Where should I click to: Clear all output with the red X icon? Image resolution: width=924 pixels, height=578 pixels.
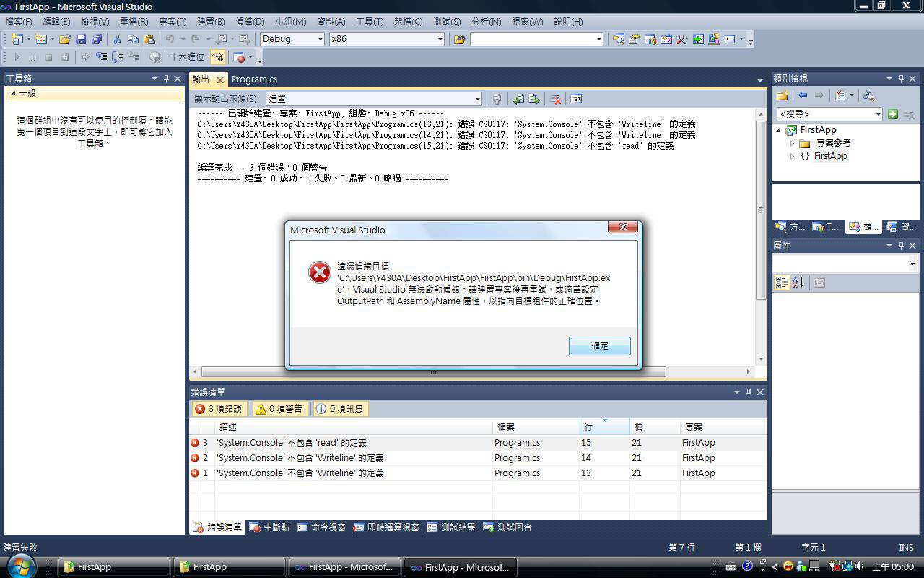click(555, 99)
